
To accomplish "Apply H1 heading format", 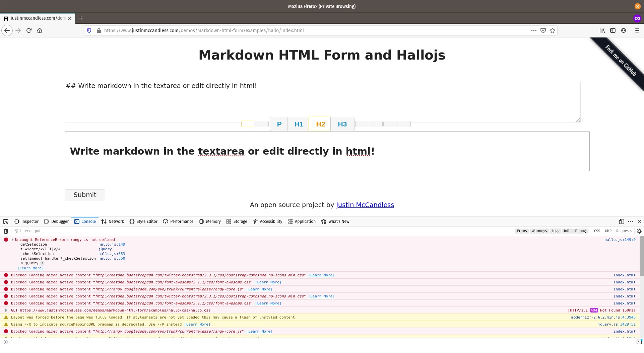I will pyautogui.click(x=299, y=124).
